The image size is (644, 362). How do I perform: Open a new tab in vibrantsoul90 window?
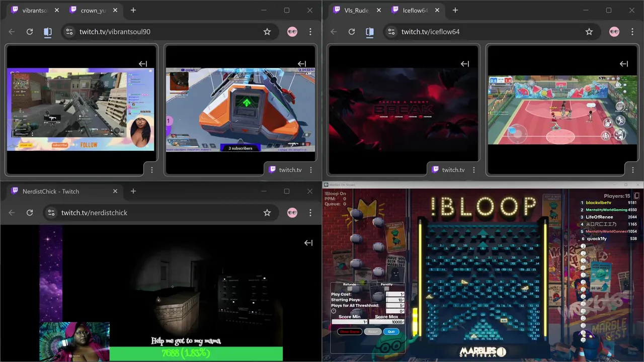click(x=133, y=11)
